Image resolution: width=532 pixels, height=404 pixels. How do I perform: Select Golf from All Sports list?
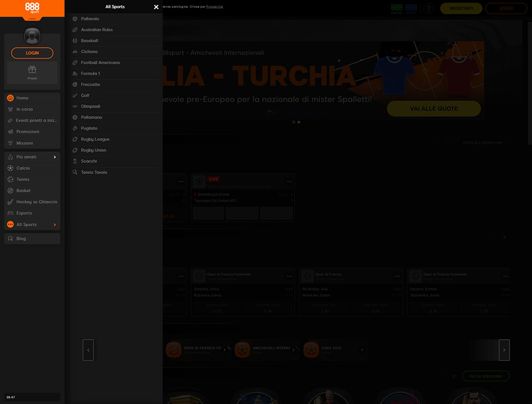(115, 95)
